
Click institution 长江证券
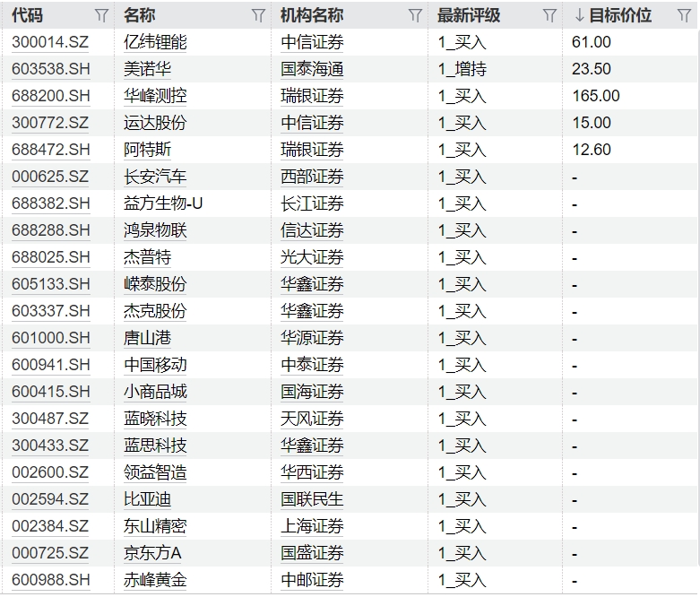point(312,203)
